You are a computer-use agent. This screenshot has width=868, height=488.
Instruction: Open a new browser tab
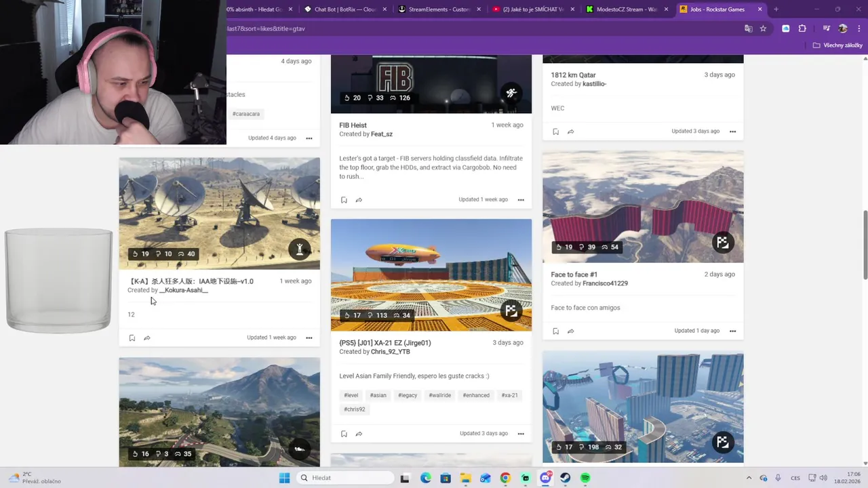tap(776, 9)
